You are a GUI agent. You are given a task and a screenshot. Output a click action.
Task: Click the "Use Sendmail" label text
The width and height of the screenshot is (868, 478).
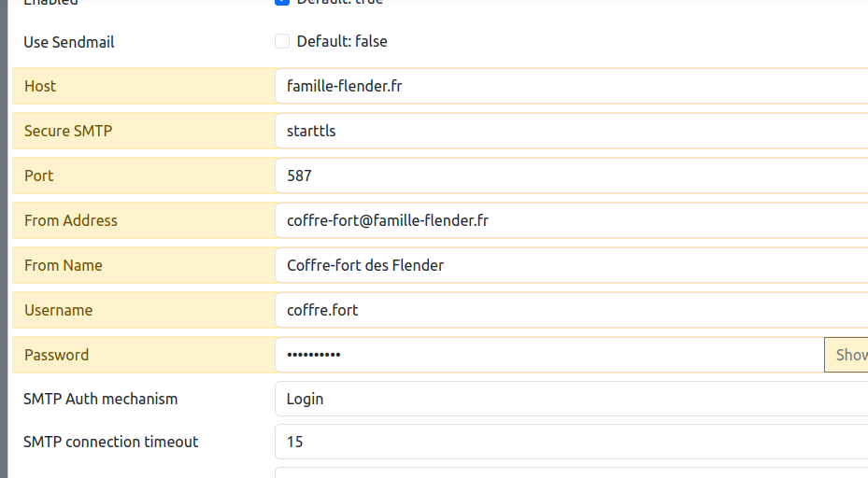click(x=69, y=42)
